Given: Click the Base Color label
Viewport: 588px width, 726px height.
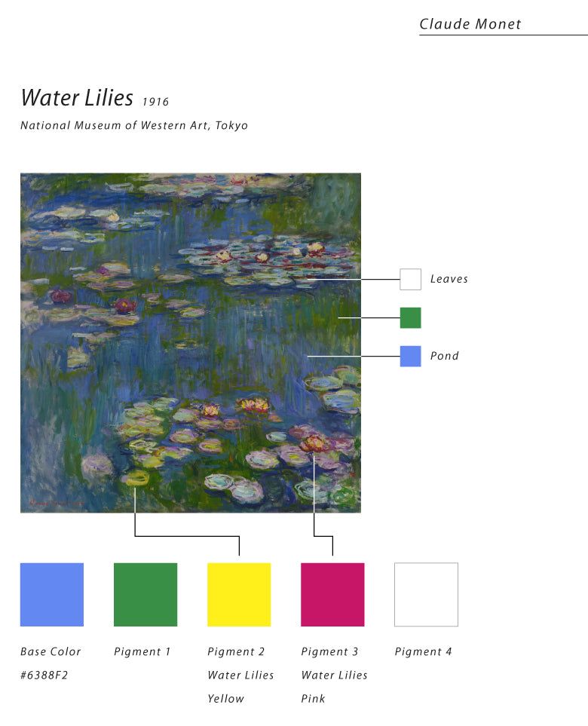Looking at the screenshot, I should tap(51, 651).
